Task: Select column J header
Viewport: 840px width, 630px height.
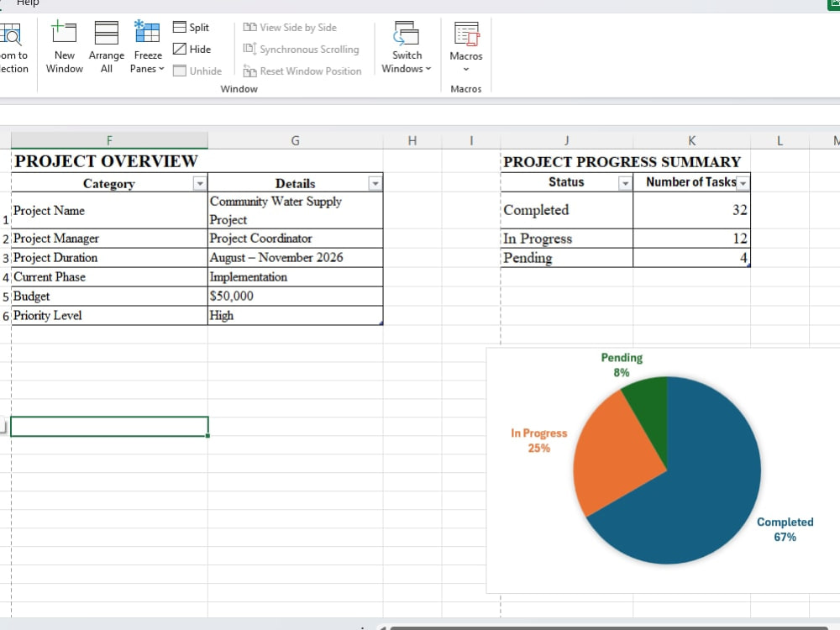Action: coord(566,140)
